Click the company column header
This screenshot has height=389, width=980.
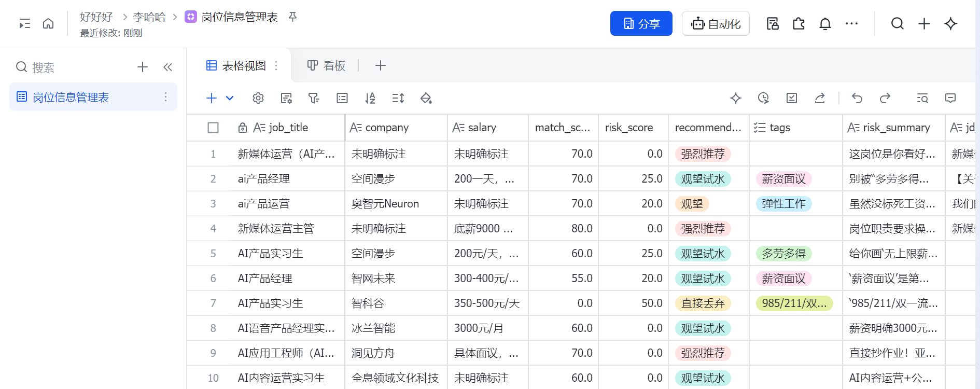(396, 128)
